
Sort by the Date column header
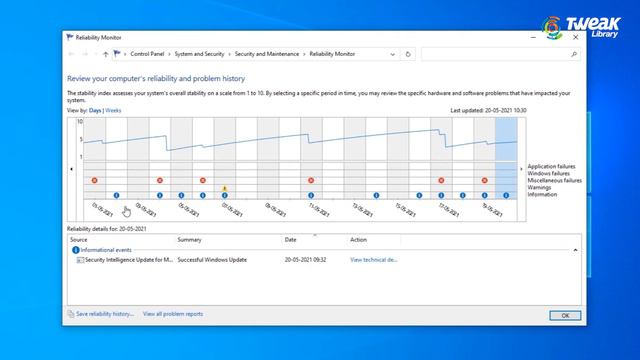tap(290, 240)
